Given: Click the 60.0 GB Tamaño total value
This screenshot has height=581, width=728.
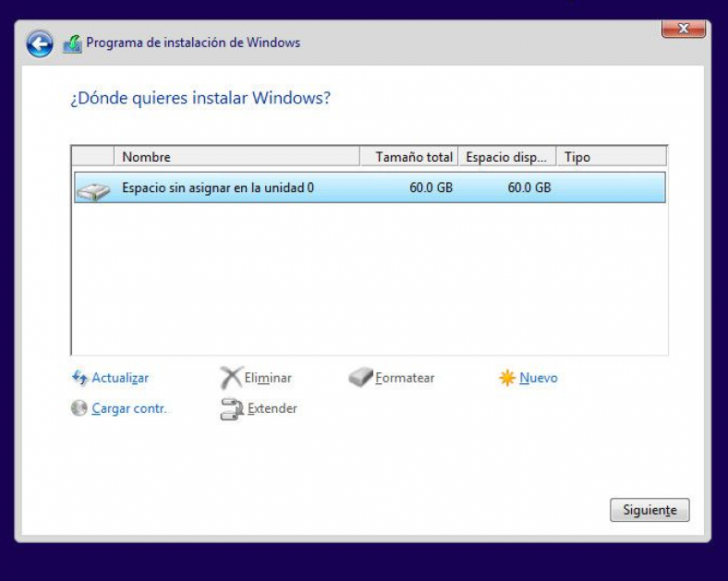Looking at the screenshot, I should click(x=431, y=188).
